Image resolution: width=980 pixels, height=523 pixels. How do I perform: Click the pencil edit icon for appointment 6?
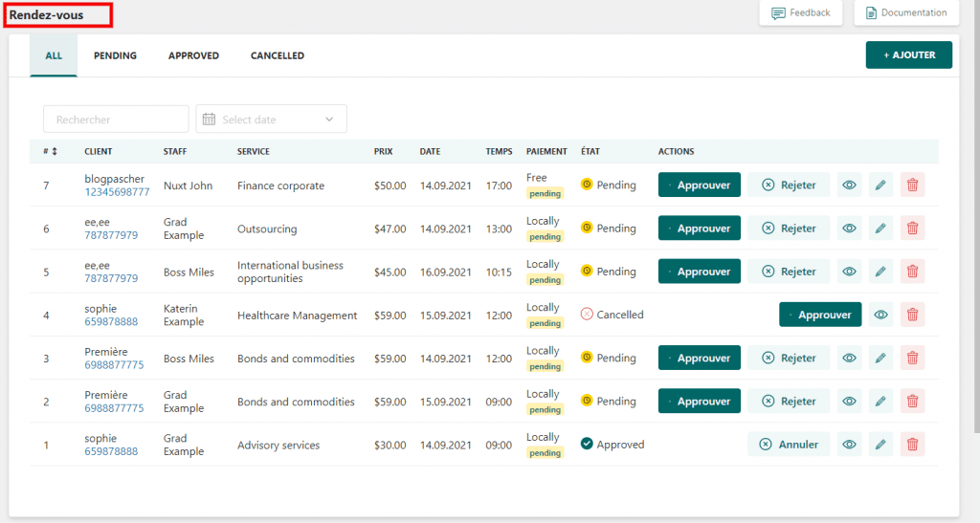pyautogui.click(x=880, y=229)
